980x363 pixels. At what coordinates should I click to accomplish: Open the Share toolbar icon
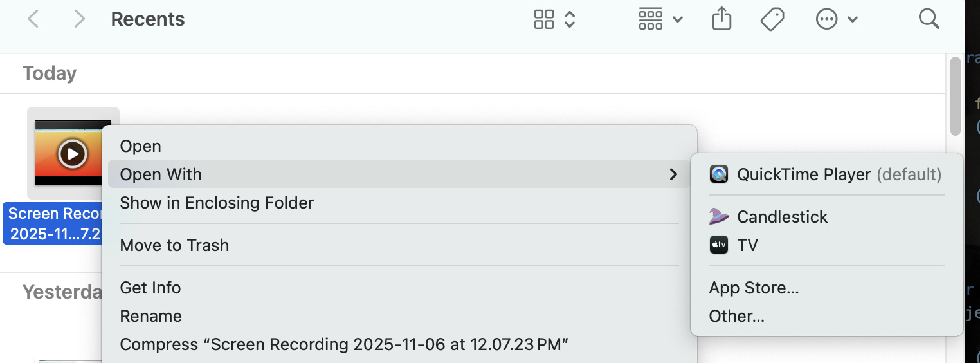click(722, 19)
